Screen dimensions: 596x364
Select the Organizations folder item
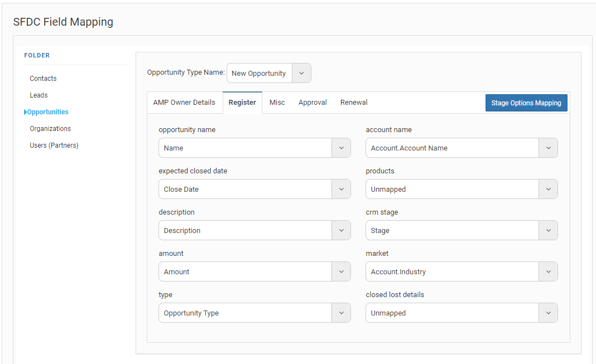coord(50,129)
